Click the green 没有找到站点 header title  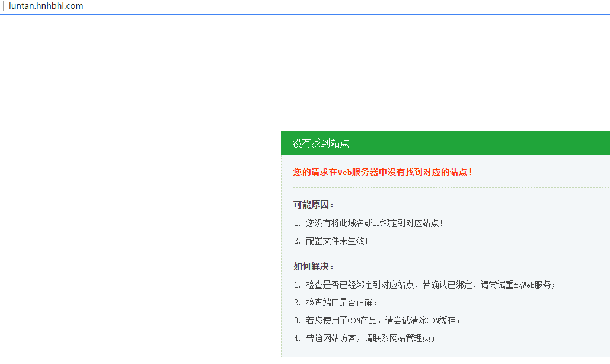[320, 143]
